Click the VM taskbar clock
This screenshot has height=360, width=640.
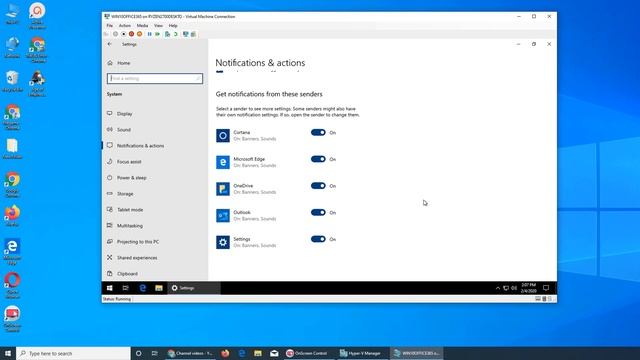(x=529, y=288)
